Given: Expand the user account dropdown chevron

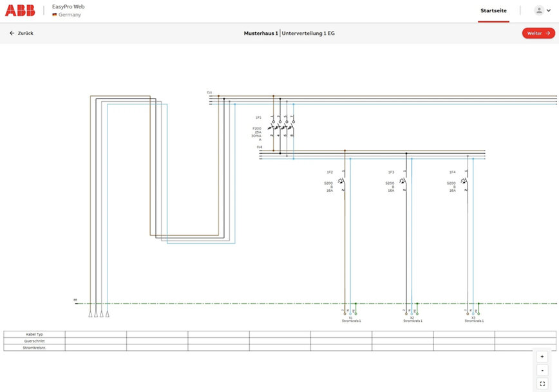Looking at the screenshot, I should (549, 10).
